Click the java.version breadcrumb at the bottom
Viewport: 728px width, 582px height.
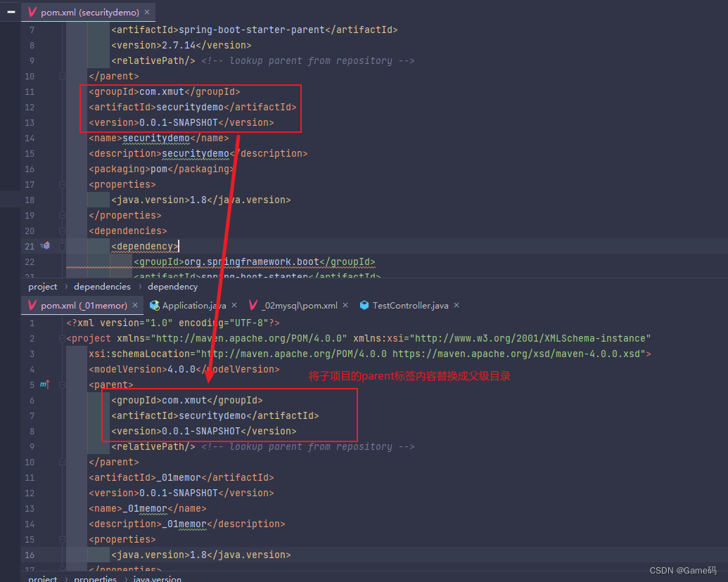pos(158,578)
